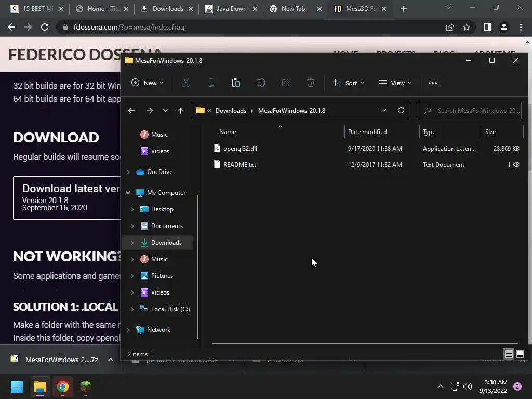This screenshot has height=399, width=532.
Task: Show hidden system tray icons
Action: pos(441,387)
